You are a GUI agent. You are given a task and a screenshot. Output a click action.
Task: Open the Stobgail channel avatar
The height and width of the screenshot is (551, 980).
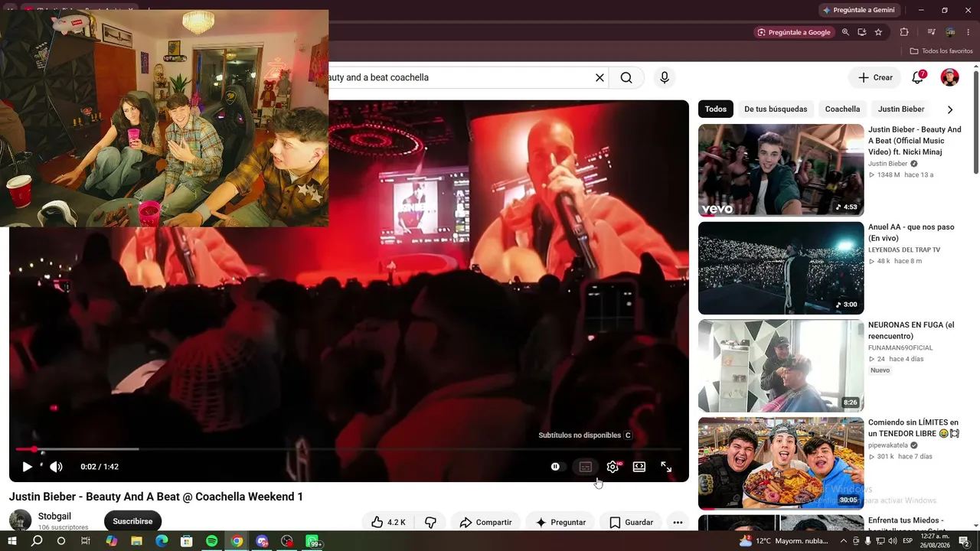(x=20, y=520)
